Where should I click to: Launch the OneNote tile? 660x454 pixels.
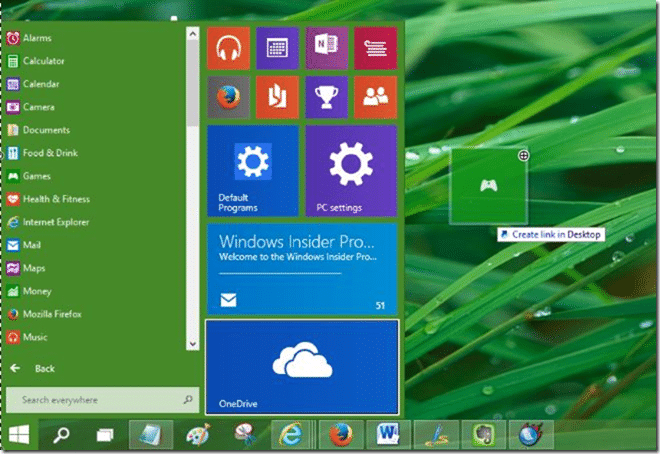[x=327, y=48]
